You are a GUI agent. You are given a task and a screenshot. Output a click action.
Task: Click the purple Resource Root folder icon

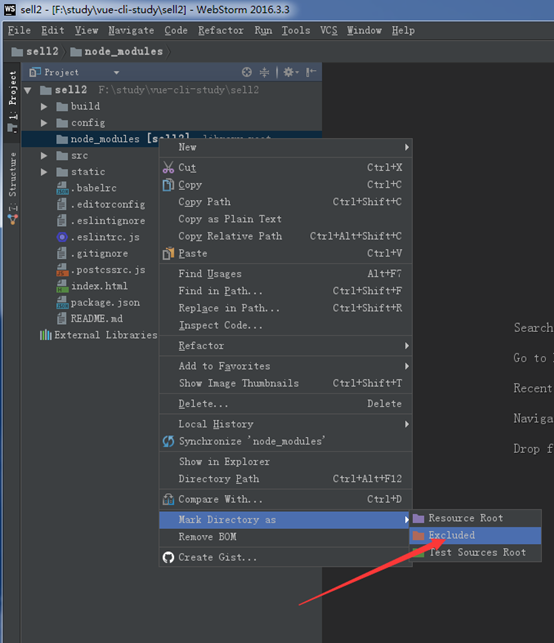tap(419, 518)
